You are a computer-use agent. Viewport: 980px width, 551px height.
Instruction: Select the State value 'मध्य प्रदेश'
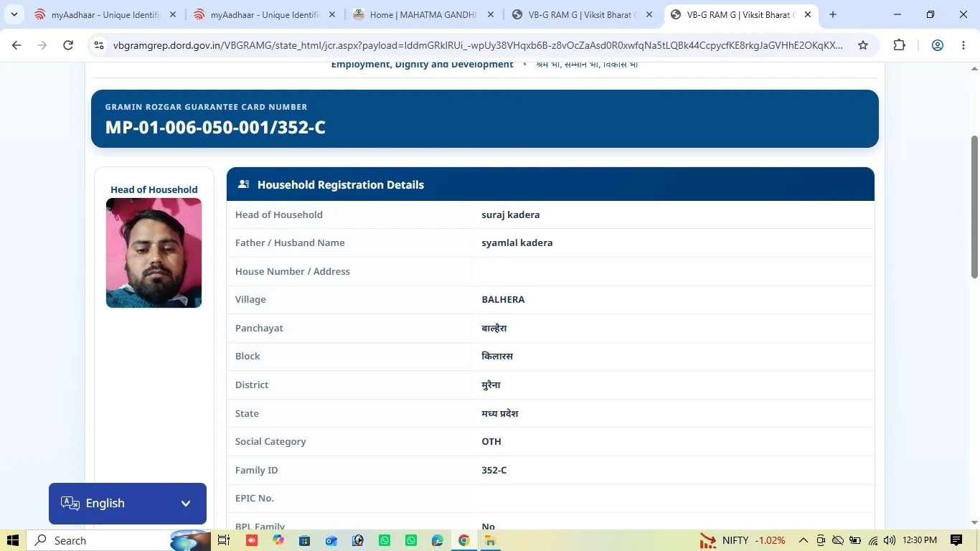(500, 413)
